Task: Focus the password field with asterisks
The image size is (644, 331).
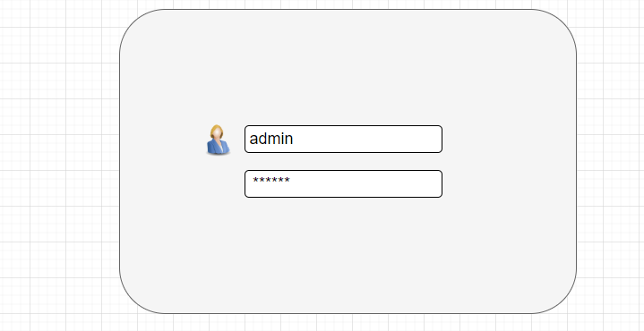Action: (x=343, y=183)
